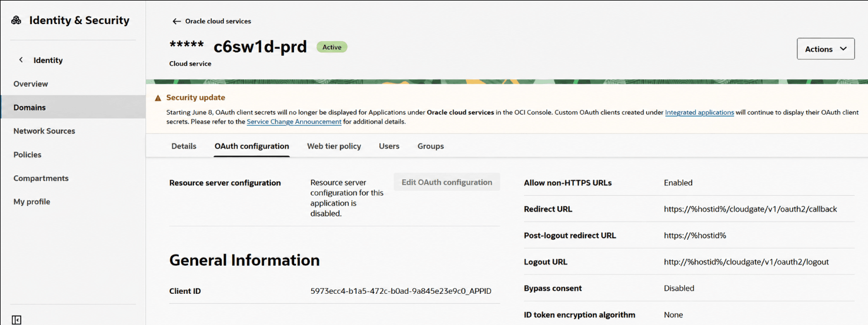Open the Actions dropdown menu
The height and width of the screenshot is (325, 868).
[826, 49]
